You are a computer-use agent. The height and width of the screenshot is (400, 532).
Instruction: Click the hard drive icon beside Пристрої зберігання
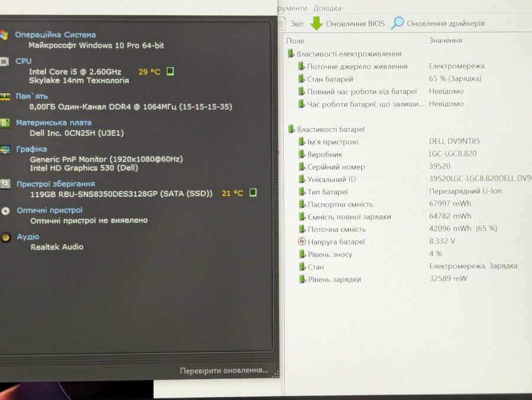tap(5, 184)
